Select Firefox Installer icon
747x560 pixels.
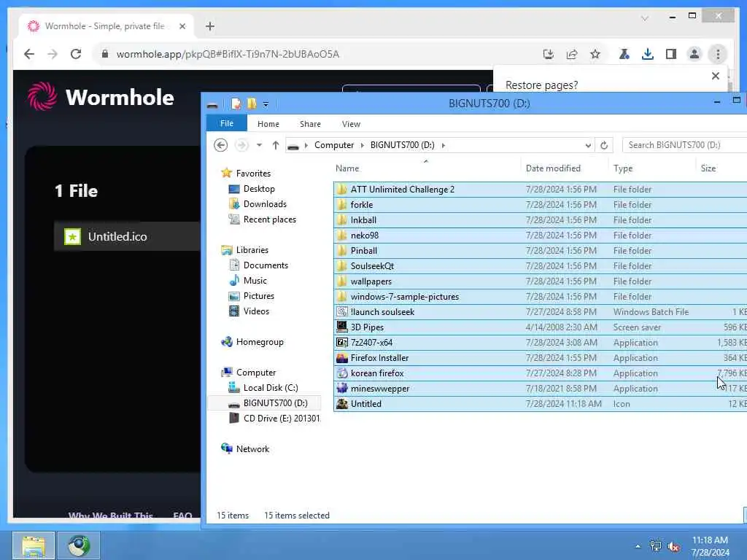pos(341,357)
